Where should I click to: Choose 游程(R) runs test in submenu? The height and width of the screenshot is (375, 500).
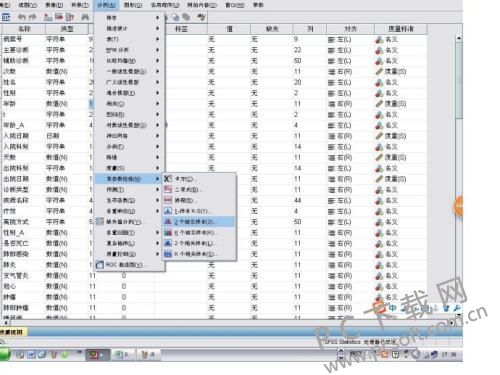(199, 200)
